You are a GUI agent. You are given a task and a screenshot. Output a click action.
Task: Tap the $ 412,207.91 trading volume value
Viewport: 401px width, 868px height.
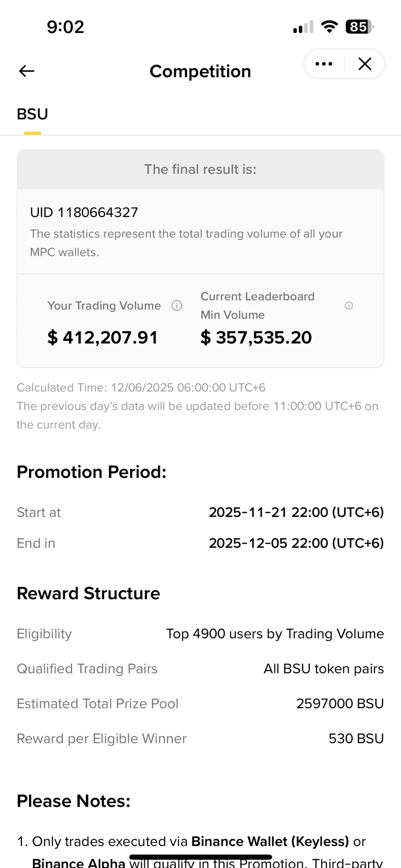coord(103,338)
